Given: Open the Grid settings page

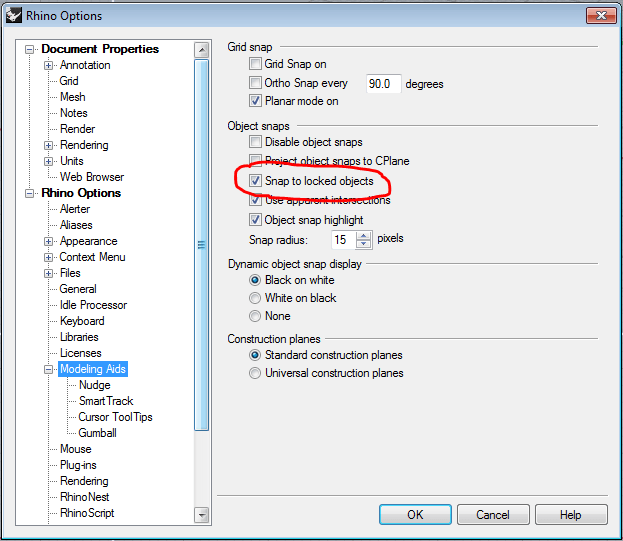Looking at the screenshot, I should [69, 81].
